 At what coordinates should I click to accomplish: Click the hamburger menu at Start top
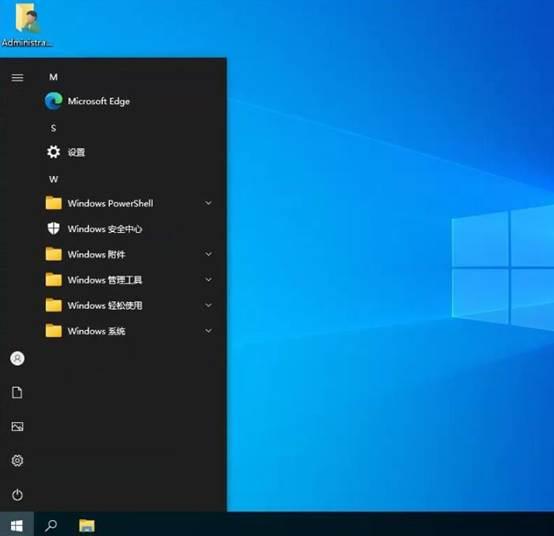coord(17,77)
